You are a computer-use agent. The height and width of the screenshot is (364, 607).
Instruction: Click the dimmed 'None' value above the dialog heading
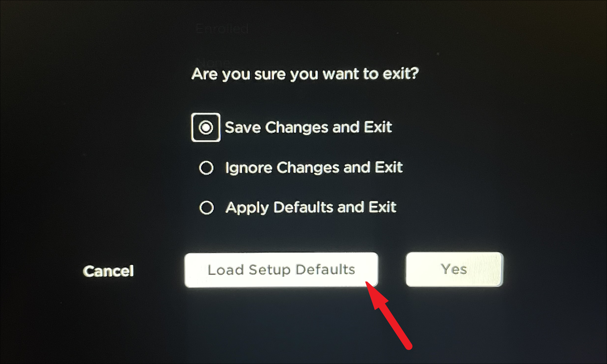click(214, 63)
